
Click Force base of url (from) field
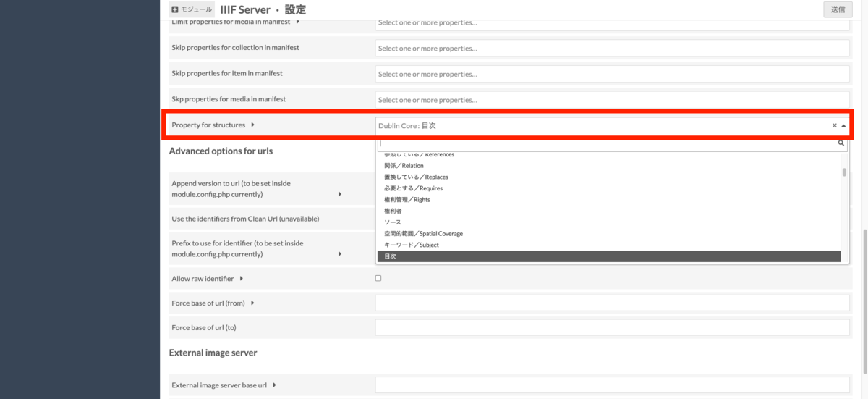click(612, 303)
